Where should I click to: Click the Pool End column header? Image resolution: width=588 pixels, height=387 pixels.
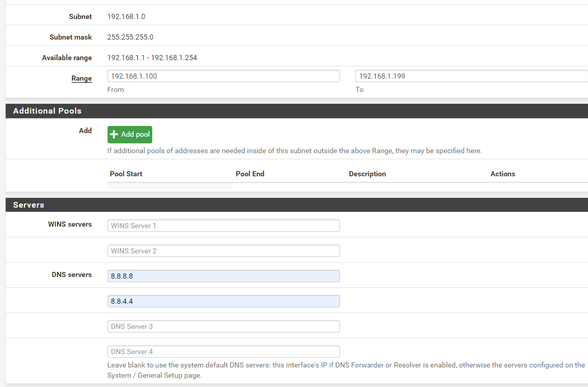(250, 174)
